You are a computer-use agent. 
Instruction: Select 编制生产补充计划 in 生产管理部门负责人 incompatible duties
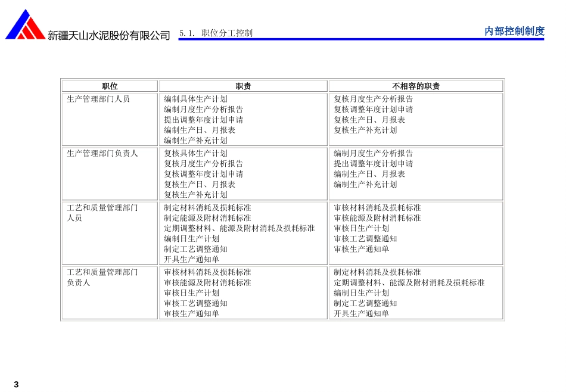click(365, 185)
